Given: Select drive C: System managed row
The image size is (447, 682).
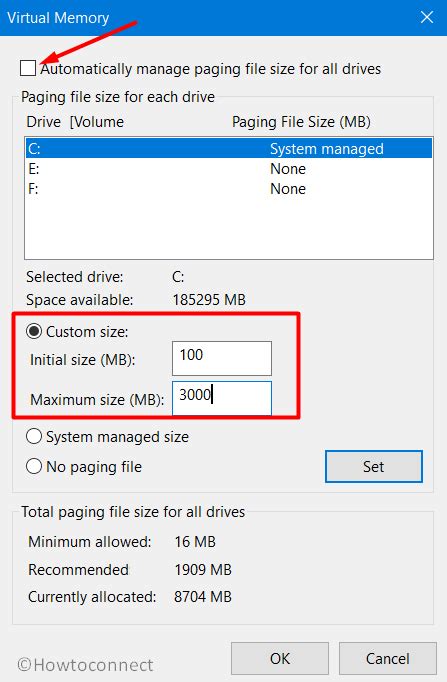Looking at the screenshot, I should click(229, 148).
